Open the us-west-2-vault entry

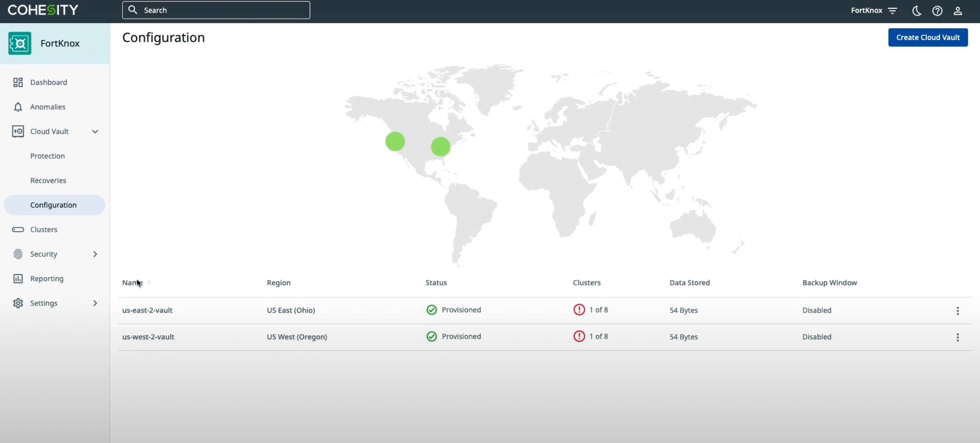click(x=148, y=337)
